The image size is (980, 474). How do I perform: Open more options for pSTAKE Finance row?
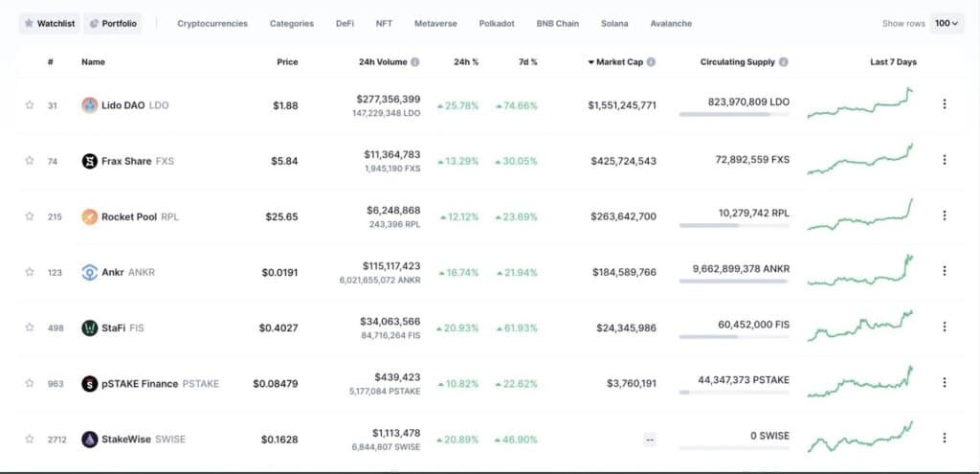945,382
